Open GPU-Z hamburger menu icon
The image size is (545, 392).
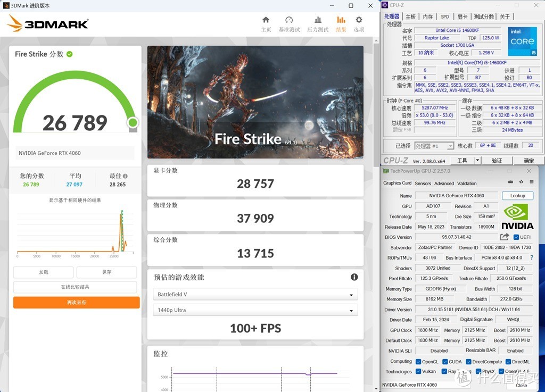coord(532,182)
